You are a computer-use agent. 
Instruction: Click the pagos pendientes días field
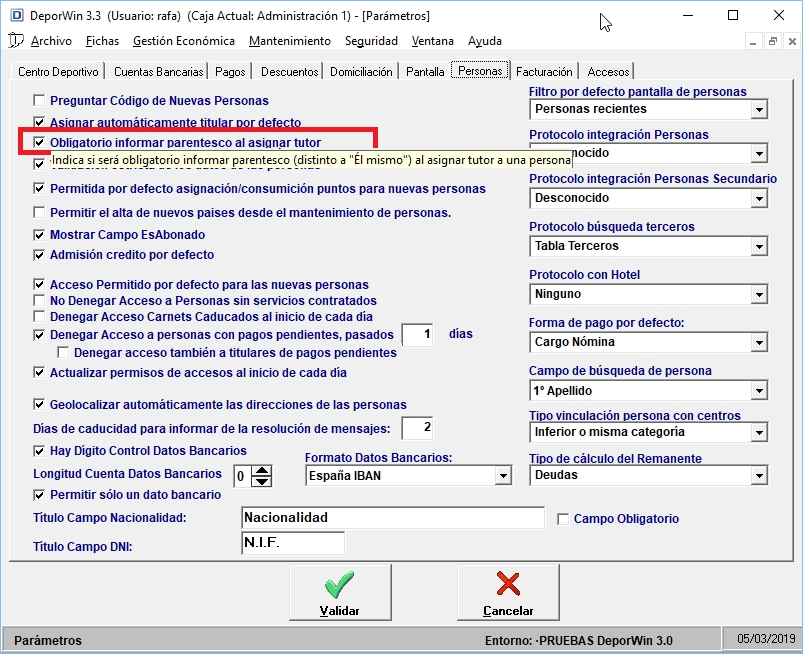tap(418, 335)
